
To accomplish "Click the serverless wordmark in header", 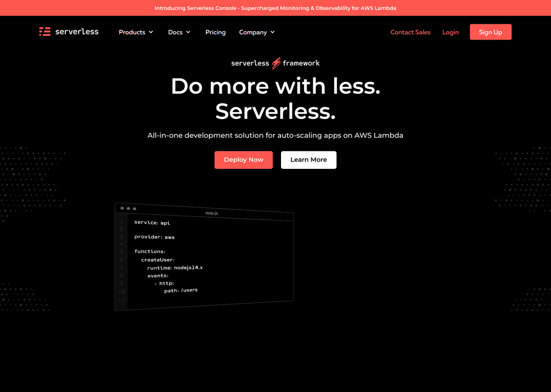I will pos(77,32).
